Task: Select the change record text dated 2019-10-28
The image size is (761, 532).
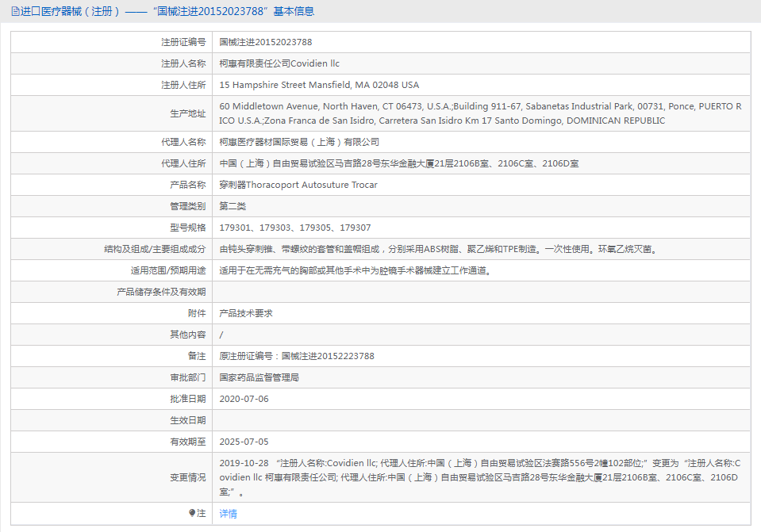Action: click(480, 477)
